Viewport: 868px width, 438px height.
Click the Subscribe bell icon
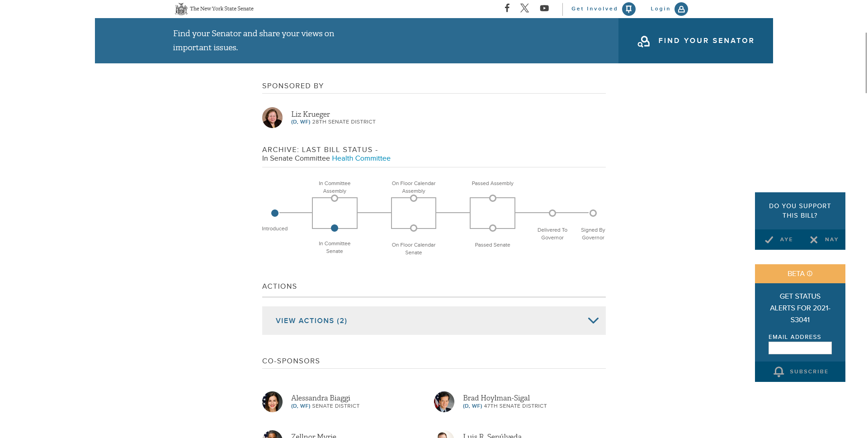point(778,372)
